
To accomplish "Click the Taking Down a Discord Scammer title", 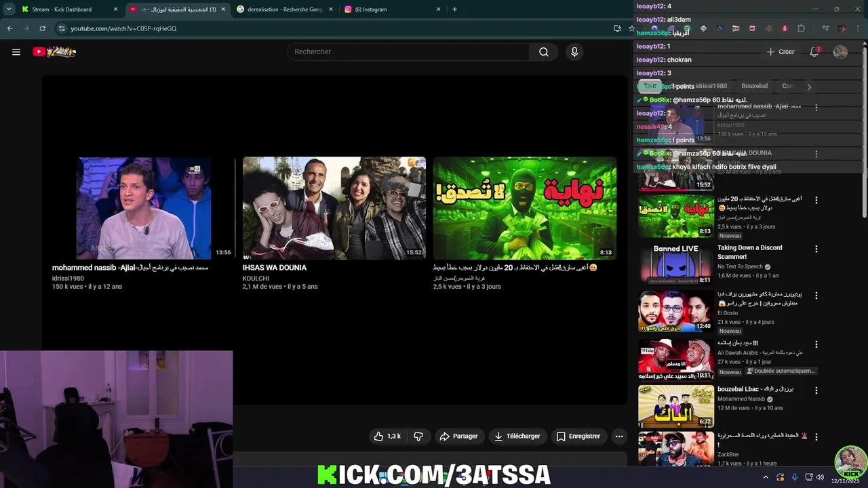I will tap(750, 252).
